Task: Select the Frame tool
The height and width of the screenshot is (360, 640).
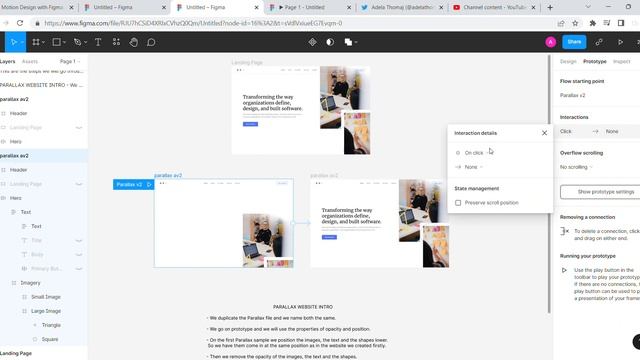Action: coord(36,42)
